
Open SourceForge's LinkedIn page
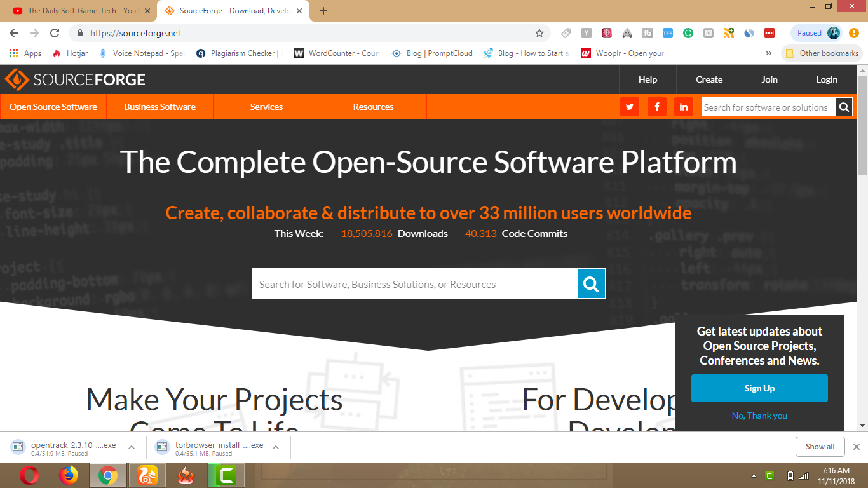pyautogui.click(x=684, y=107)
